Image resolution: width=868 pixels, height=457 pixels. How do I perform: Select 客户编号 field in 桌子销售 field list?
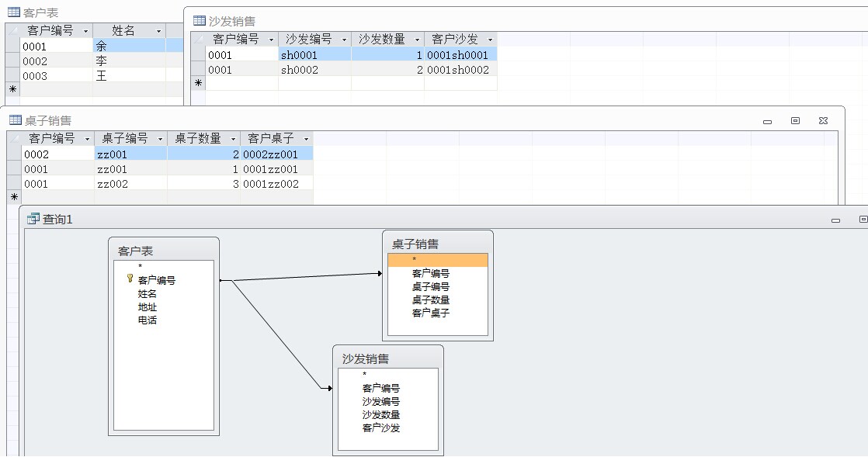(431, 273)
